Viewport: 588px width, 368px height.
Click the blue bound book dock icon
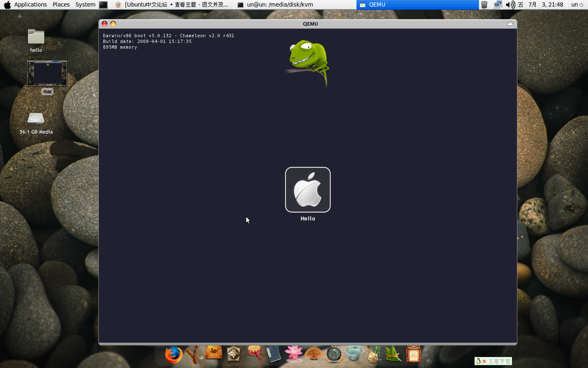click(x=274, y=354)
